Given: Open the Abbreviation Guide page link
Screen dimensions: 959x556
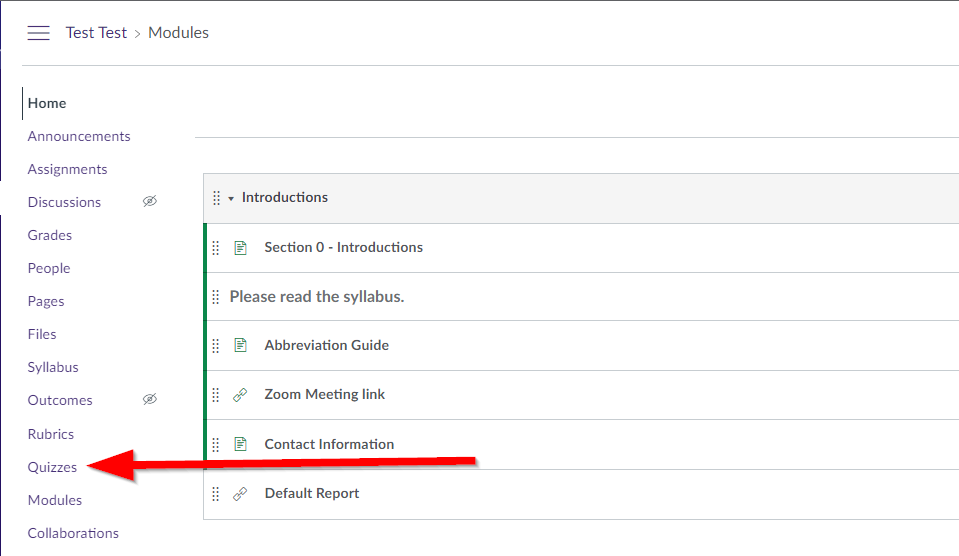Looking at the screenshot, I should (x=327, y=346).
